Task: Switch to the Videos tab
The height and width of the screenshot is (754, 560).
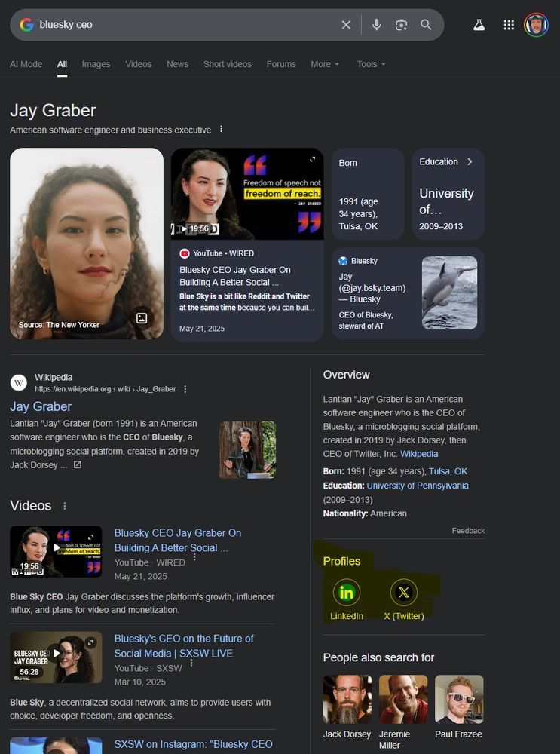Action: (x=139, y=64)
